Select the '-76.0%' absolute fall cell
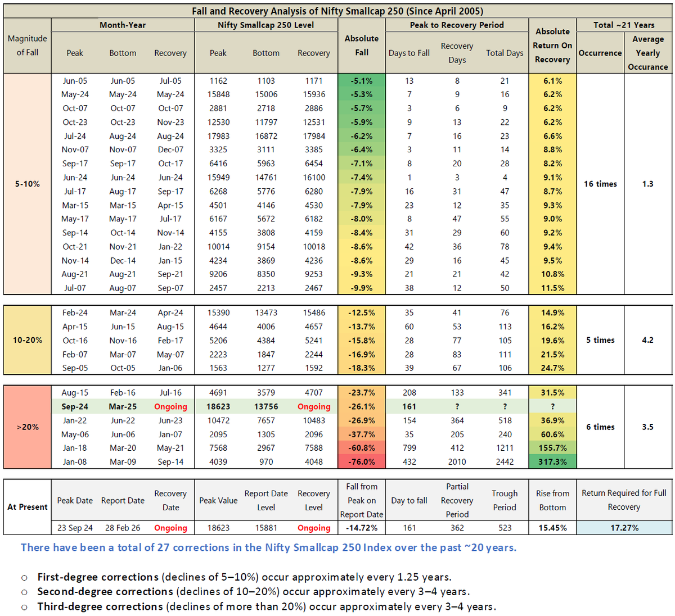Image resolution: width=675 pixels, height=616 pixels. click(x=362, y=462)
